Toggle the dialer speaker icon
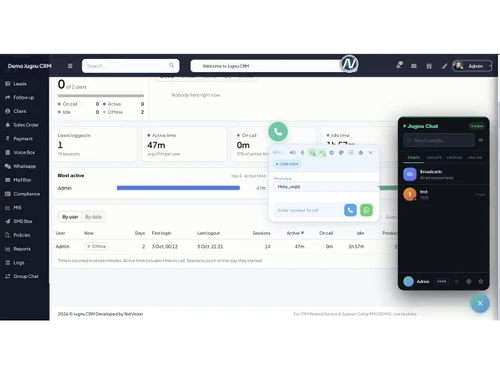 click(x=292, y=153)
